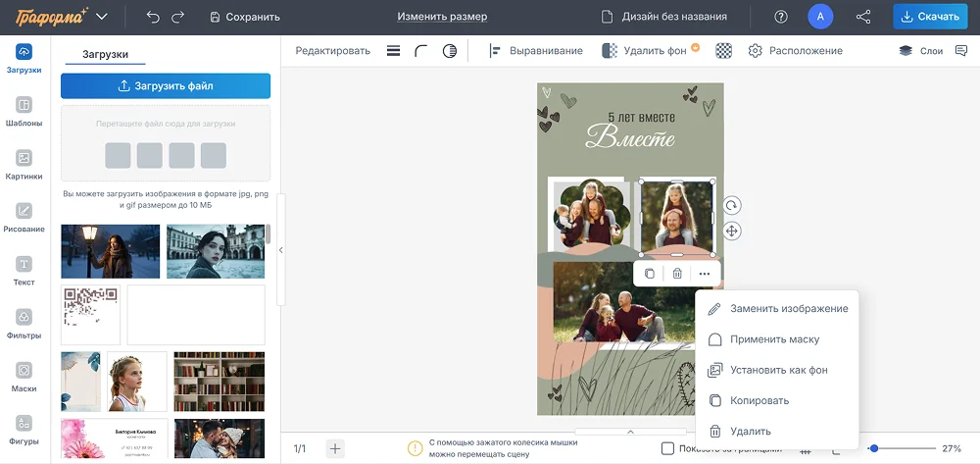This screenshot has width=980, height=464.
Task: Open the Картинки images section
Action: (24, 166)
